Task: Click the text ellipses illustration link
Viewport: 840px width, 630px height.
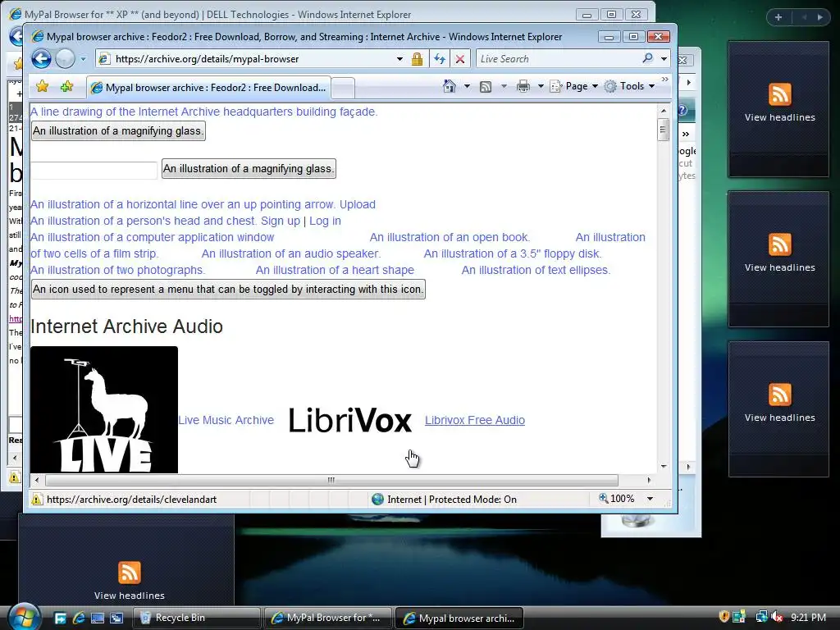Action: pos(536,270)
